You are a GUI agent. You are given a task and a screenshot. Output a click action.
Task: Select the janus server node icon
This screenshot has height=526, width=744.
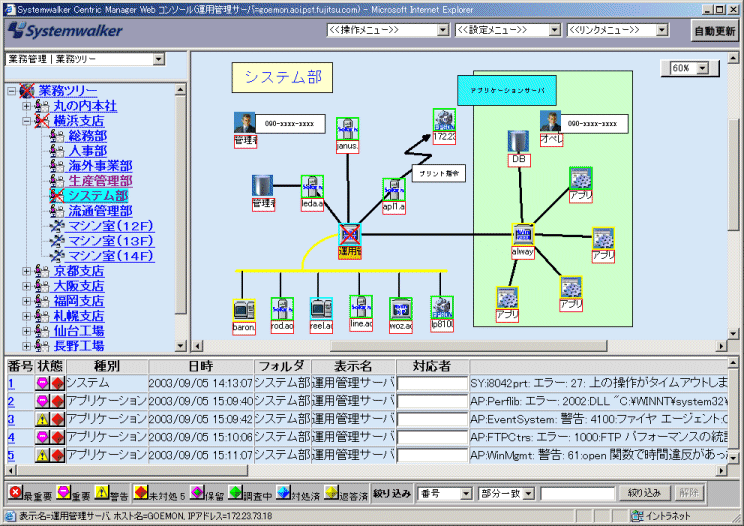pyautogui.click(x=347, y=129)
